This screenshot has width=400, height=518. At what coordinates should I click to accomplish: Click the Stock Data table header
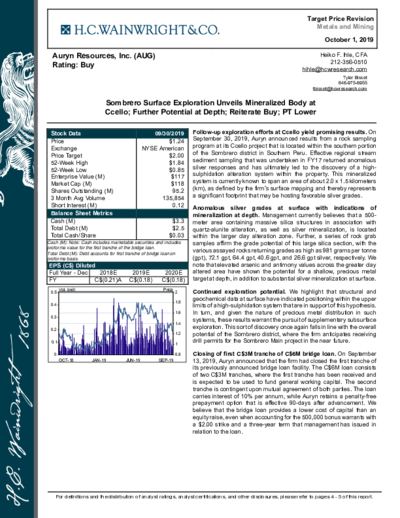tap(118, 133)
